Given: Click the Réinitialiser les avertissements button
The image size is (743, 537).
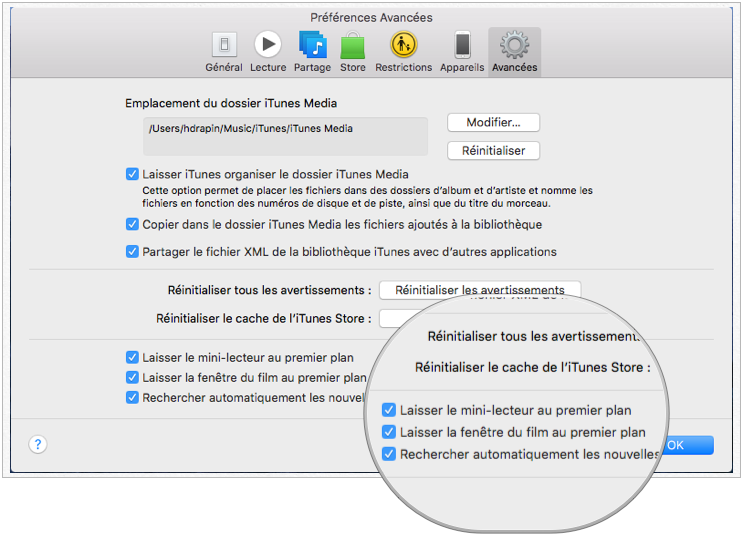Looking at the screenshot, I should (x=480, y=290).
